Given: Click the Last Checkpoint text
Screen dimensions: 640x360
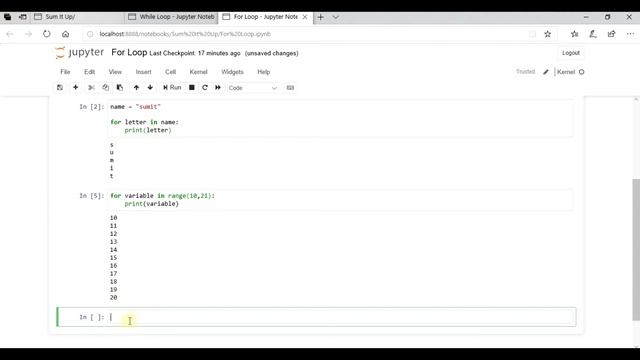Looking at the screenshot, I should pyautogui.click(x=195, y=53).
